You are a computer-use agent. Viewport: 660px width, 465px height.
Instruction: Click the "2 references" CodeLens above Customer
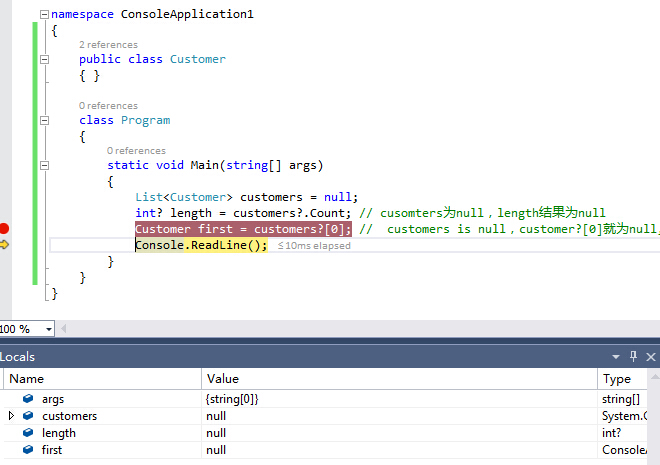click(x=108, y=45)
